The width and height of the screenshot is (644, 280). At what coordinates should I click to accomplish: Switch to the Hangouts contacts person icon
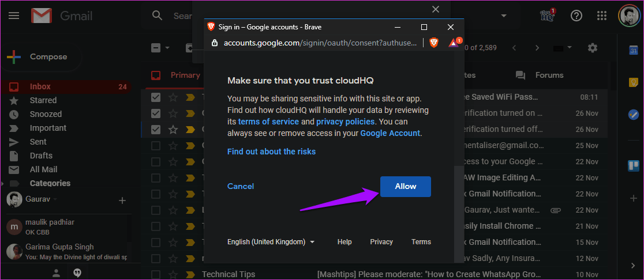tap(57, 272)
